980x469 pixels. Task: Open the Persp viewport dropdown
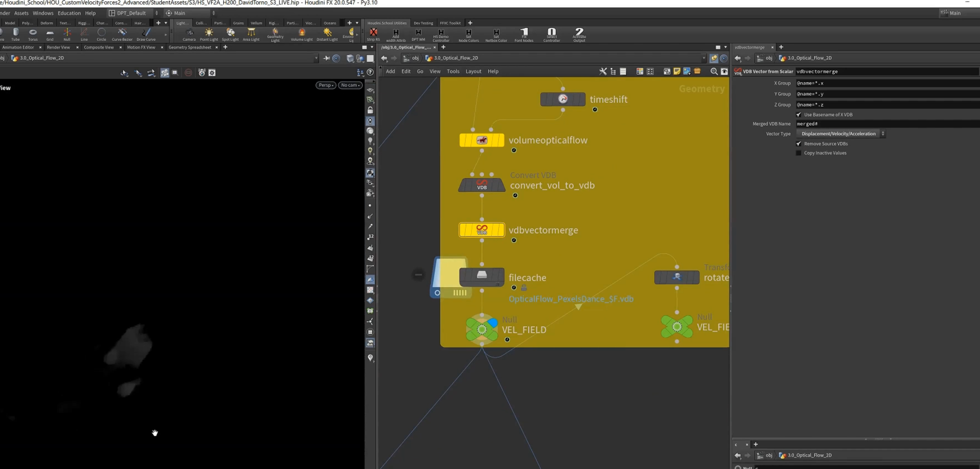point(326,85)
